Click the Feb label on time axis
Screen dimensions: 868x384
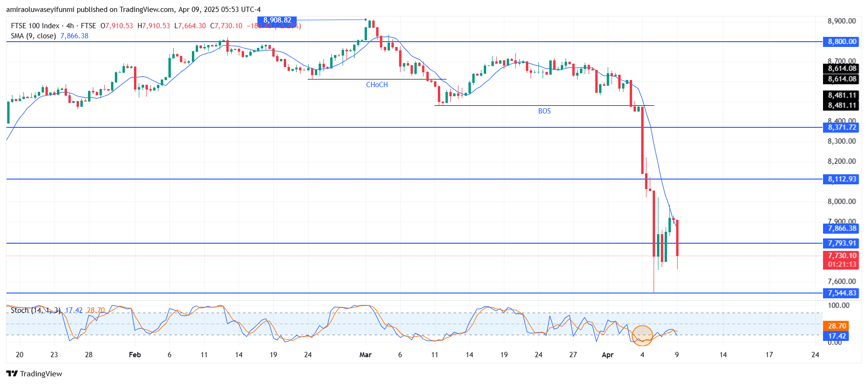[135, 355]
